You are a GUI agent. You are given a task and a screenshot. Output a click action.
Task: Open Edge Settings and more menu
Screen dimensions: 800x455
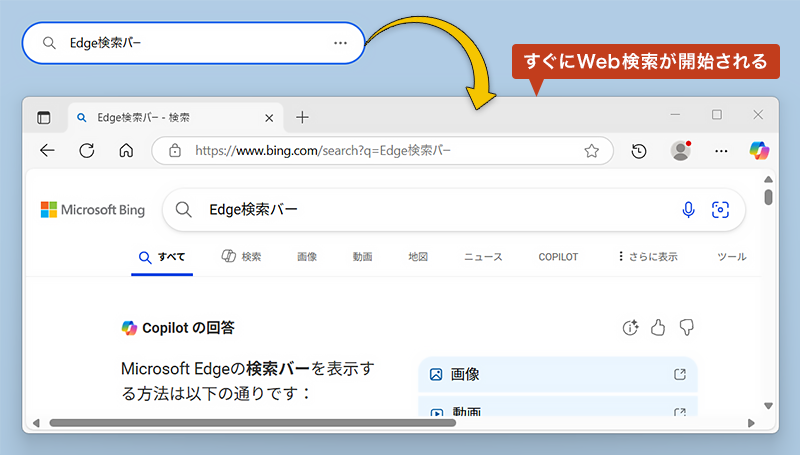coord(721,151)
